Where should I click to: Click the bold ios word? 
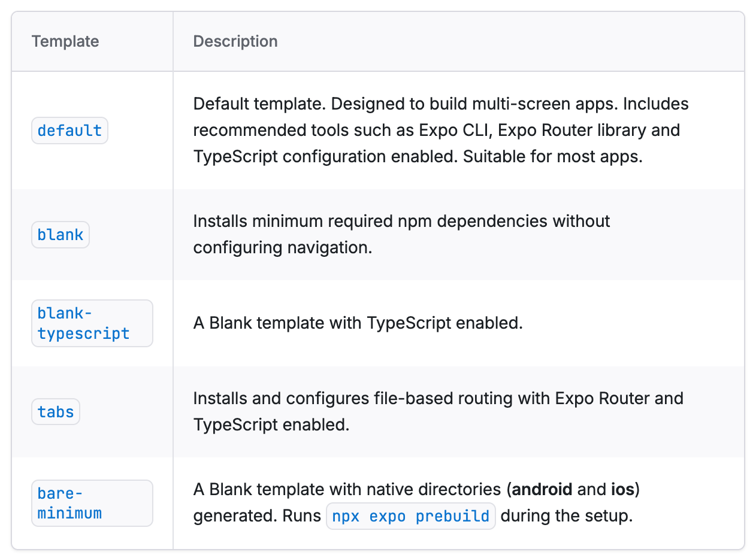pos(622,490)
